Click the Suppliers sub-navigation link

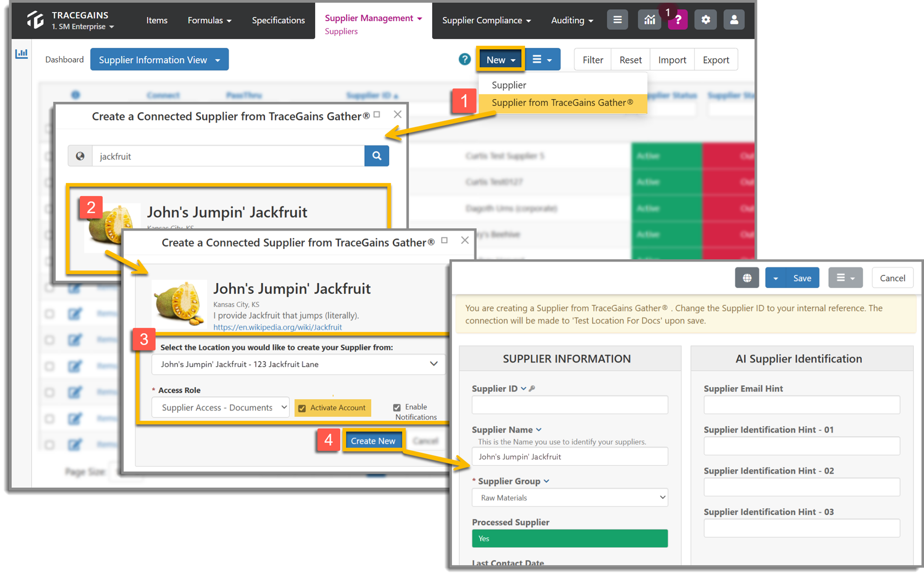[341, 31]
